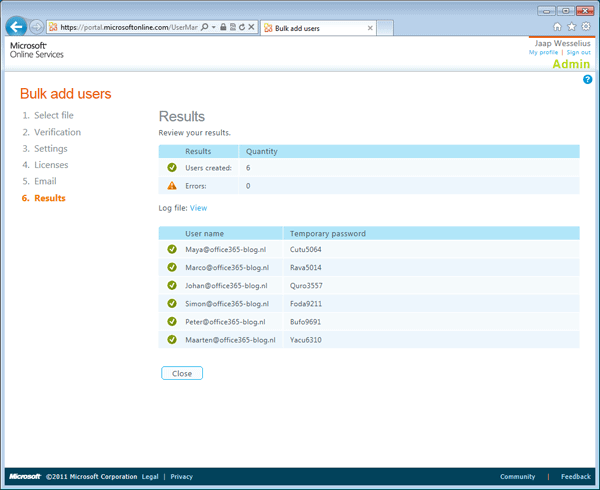Viewport: 600px width, 490px height.
Task: Click temporary password Bufo9691
Action: point(305,322)
